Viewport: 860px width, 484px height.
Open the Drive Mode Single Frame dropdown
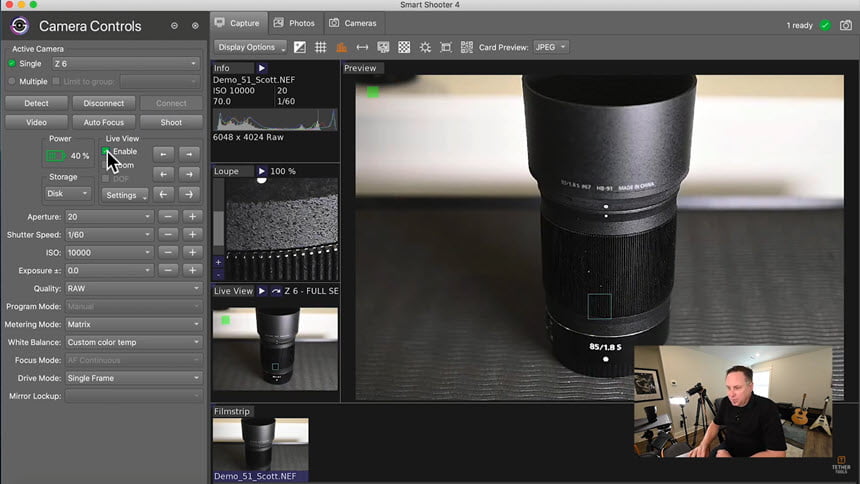(133, 378)
